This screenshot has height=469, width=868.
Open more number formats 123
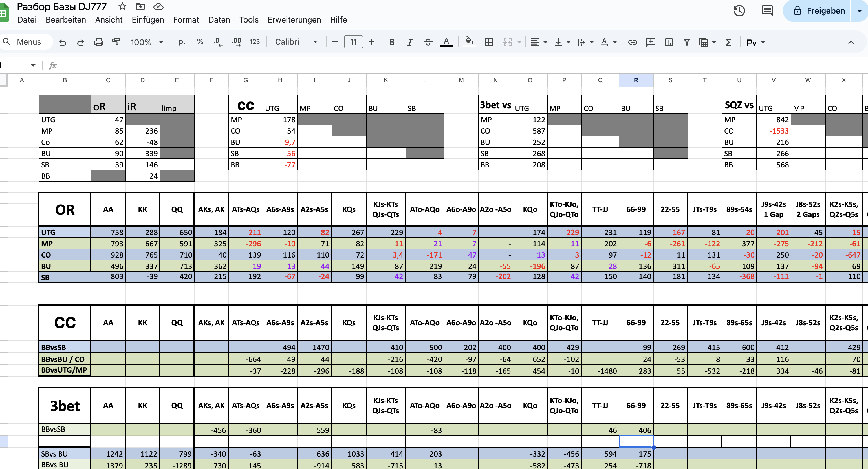point(255,42)
